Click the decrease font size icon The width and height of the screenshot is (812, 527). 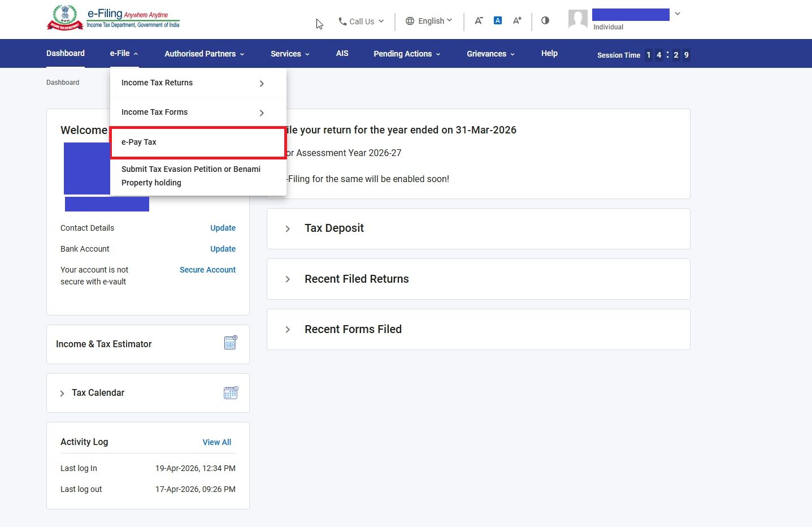click(479, 20)
